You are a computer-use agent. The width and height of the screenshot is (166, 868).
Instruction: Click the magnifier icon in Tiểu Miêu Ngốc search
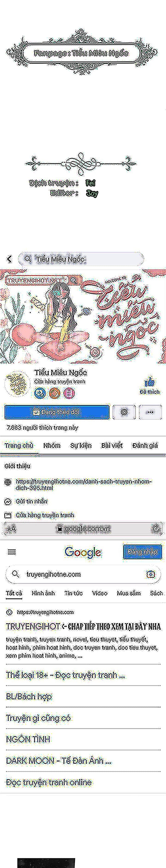[x=28, y=259]
